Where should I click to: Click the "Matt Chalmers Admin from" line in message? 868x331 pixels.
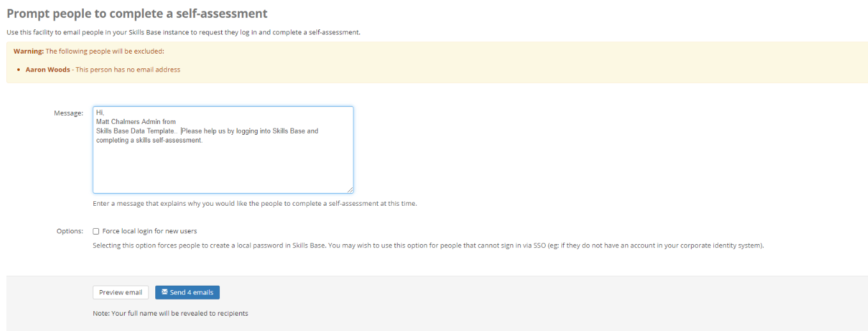click(x=136, y=121)
